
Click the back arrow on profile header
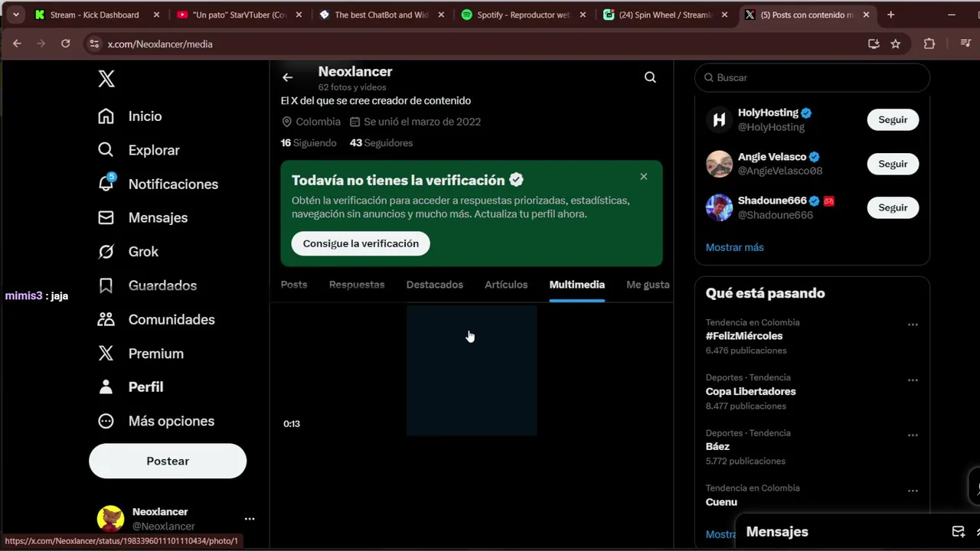(x=287, y=77)
